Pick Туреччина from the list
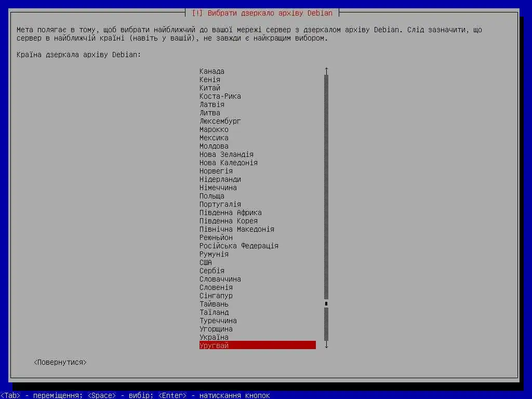 pyautogui.click(x=218, y=321)
